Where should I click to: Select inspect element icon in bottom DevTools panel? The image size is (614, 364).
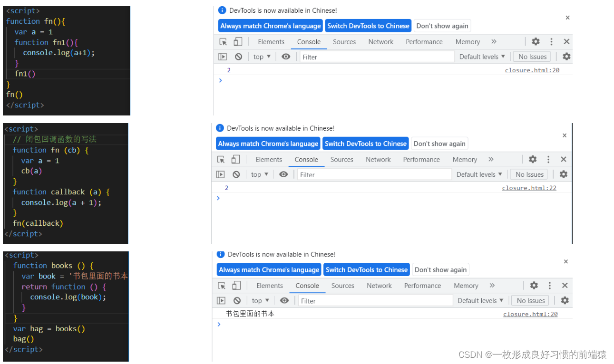tap(222, 286)
